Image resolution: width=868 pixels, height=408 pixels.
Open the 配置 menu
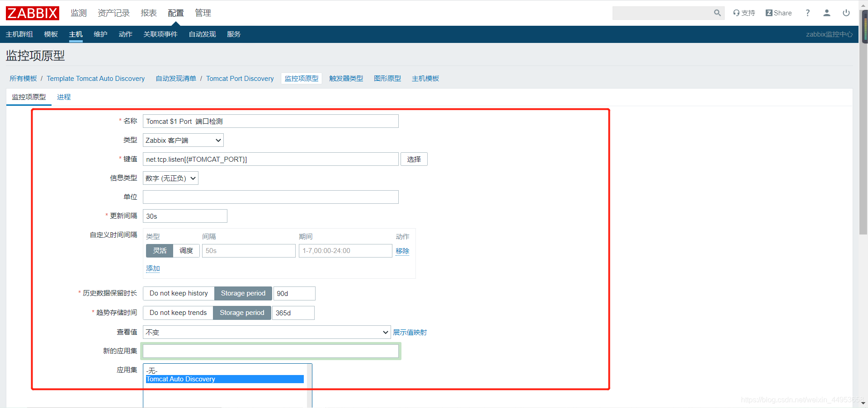click(x=176, y=13)
